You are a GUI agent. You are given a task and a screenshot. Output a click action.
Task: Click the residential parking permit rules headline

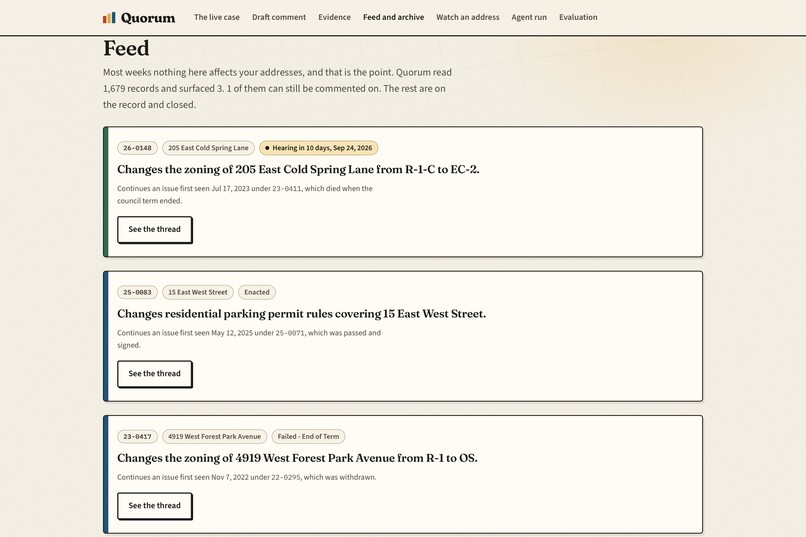301,314
